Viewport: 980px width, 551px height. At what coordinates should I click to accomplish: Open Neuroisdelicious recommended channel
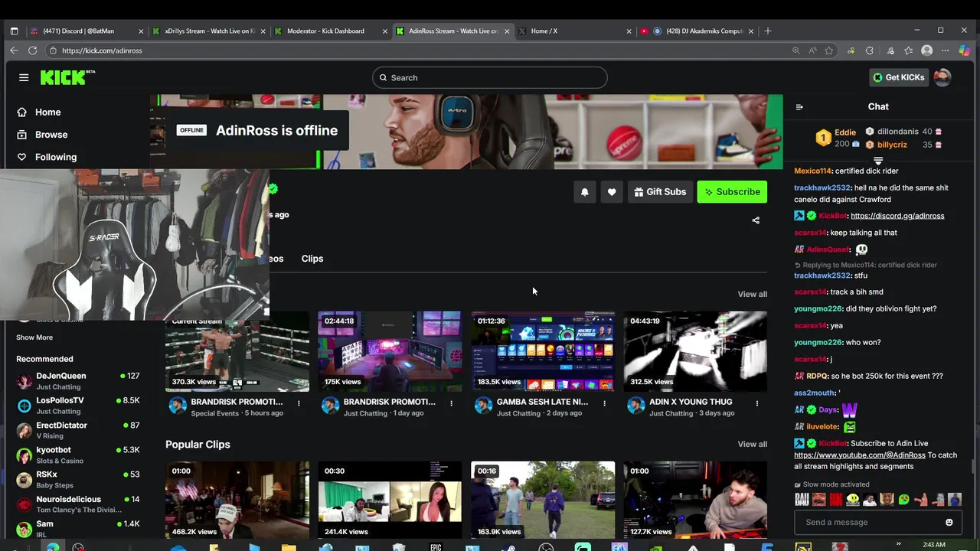(78, 504)
